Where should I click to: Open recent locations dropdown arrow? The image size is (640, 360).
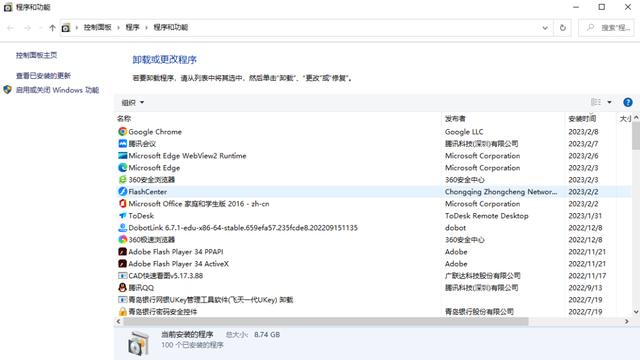pyautogui.click(x=40, y=28)
